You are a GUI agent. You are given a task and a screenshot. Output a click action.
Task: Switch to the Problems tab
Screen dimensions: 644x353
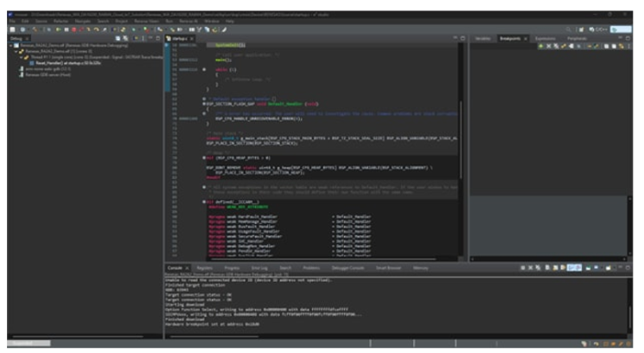311,268
